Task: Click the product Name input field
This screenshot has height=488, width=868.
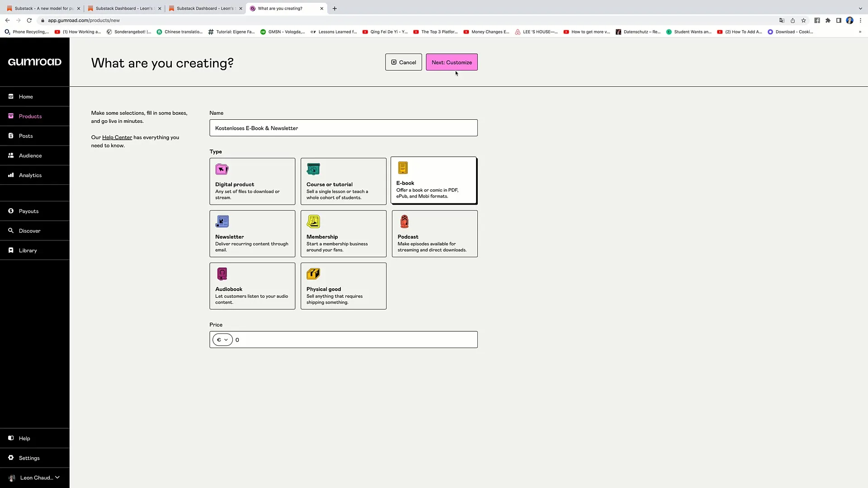Action: point(344,128)
